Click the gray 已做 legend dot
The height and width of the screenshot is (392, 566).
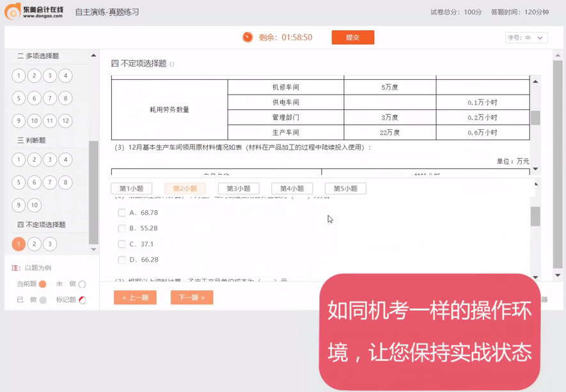[42, 299]
